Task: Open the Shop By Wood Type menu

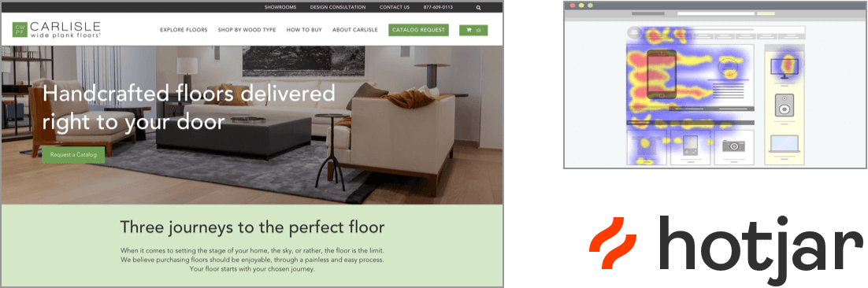Action: [x=247, y=30]
